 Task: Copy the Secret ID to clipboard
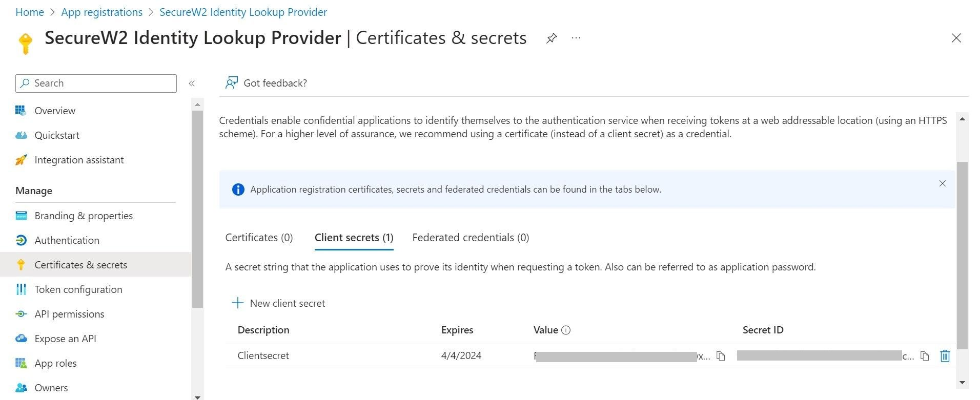(x=925, y=356)
